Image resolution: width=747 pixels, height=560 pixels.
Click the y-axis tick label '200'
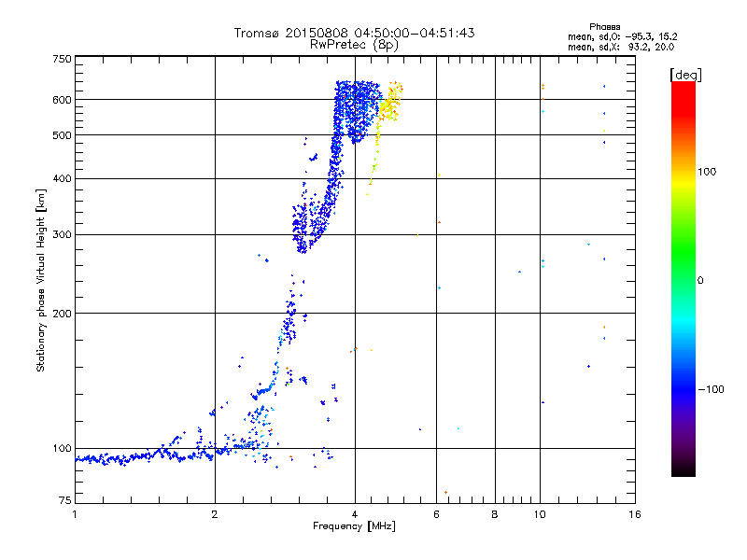pyautogui.click(x=62, y=314)
